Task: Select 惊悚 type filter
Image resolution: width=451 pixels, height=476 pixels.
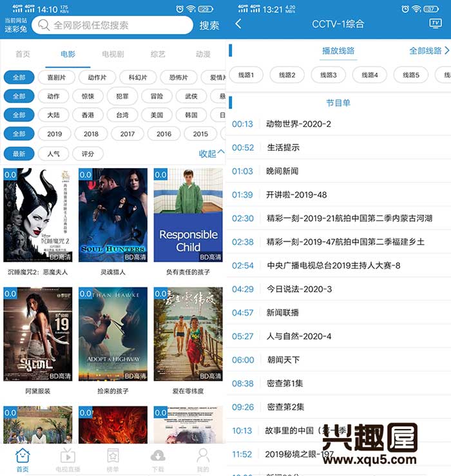Action: [x=88, y=96]
